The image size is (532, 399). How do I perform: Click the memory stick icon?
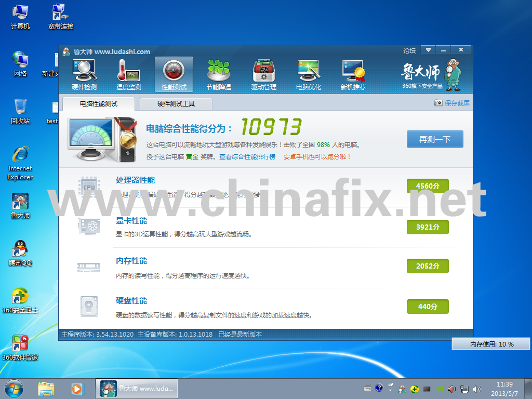[89, 267]
